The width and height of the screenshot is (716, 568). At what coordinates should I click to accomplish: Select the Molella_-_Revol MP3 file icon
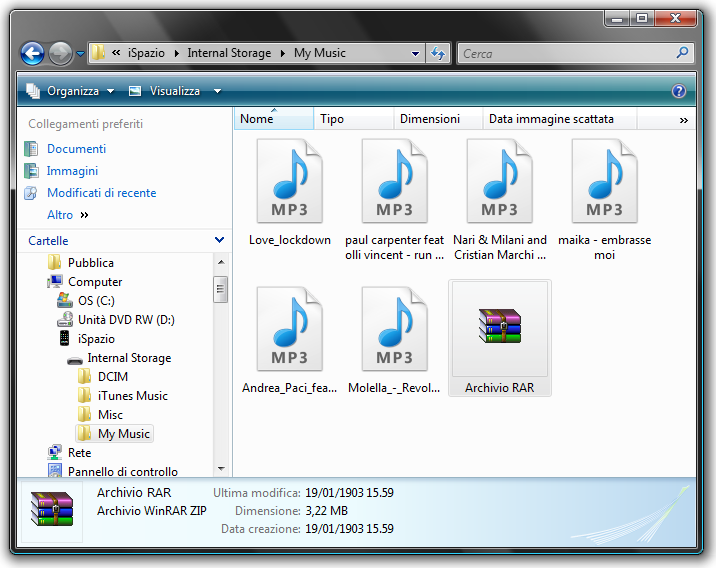click(395, 330)
